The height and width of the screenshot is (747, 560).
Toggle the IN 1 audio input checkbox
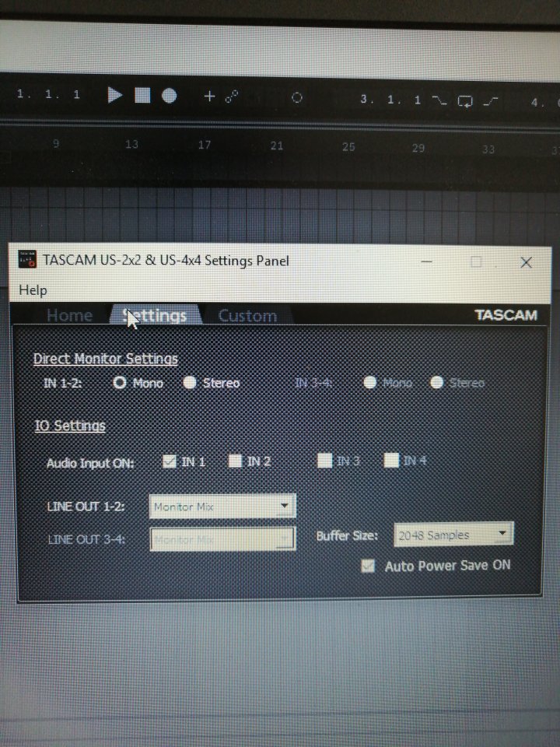(169, 461)
